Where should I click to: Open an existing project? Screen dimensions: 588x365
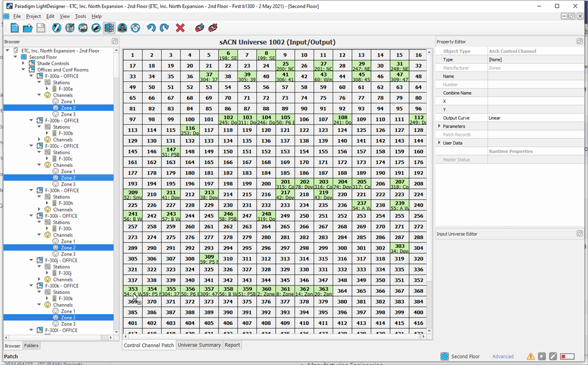tap(26, 27)
